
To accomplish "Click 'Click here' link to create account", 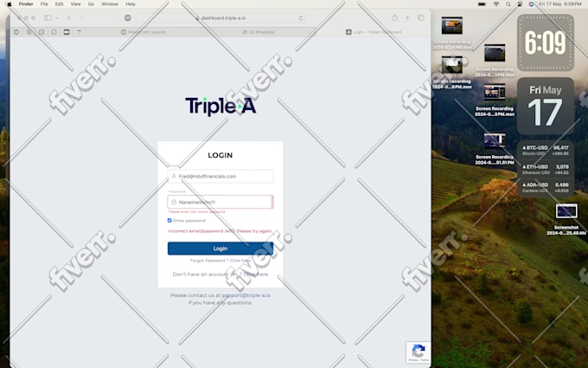I will 256,274.
